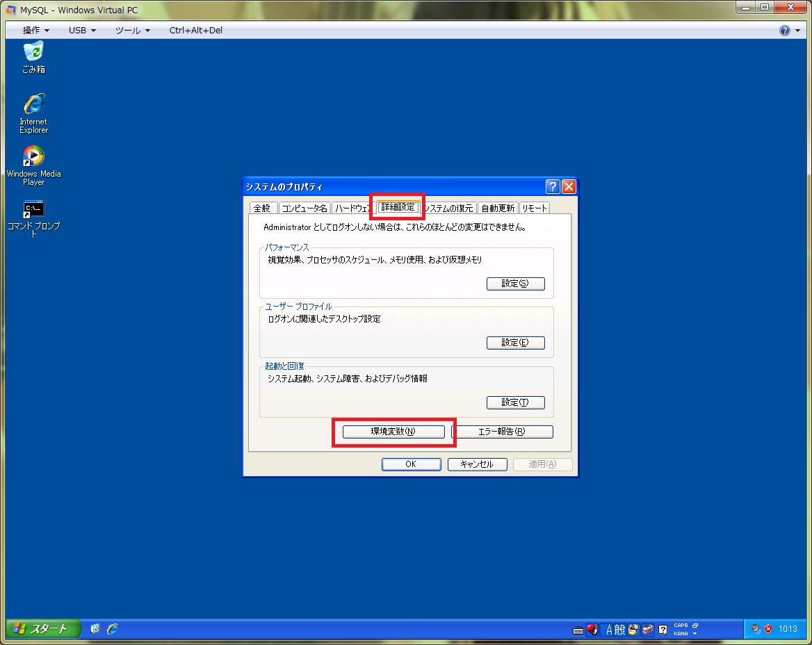Click the language bar restore icon
The image size is (812, 645).
[695, 626]
